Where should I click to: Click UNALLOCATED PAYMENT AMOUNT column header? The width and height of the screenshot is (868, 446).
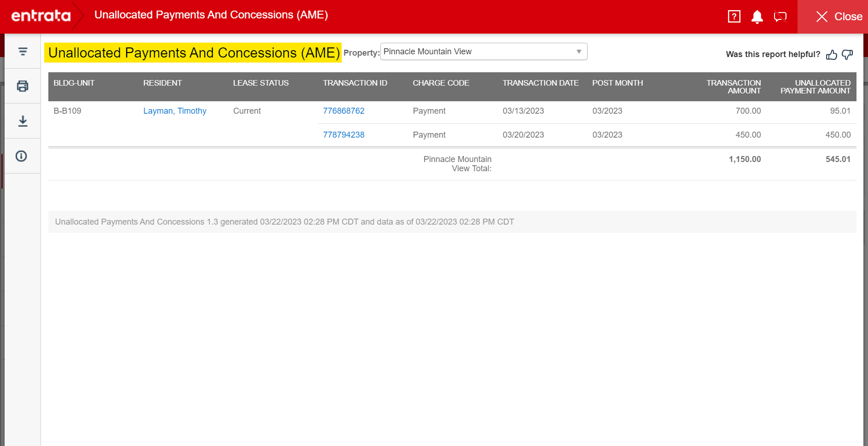pyautogui.click(x=816, y=87)
